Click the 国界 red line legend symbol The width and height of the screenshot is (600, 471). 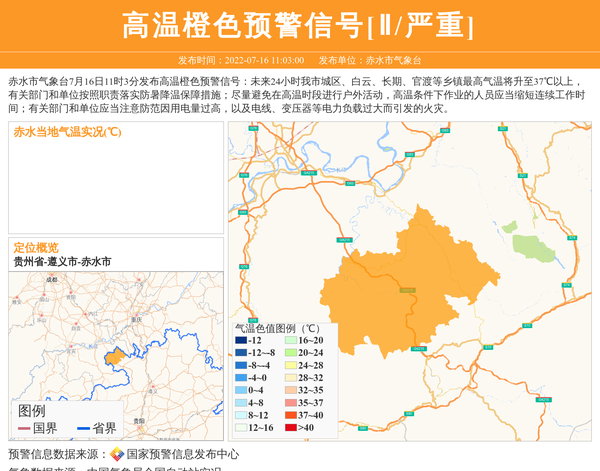[24, 429]
